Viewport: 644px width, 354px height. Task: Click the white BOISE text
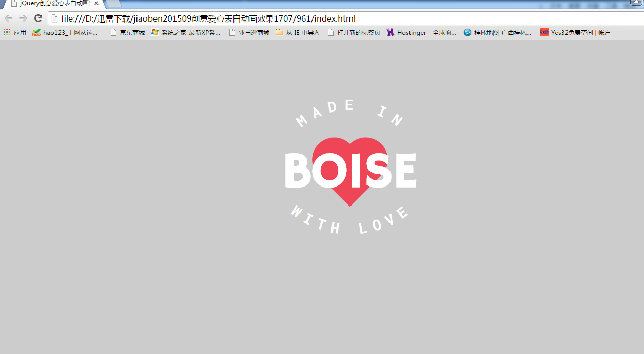(x=350, y=171)
